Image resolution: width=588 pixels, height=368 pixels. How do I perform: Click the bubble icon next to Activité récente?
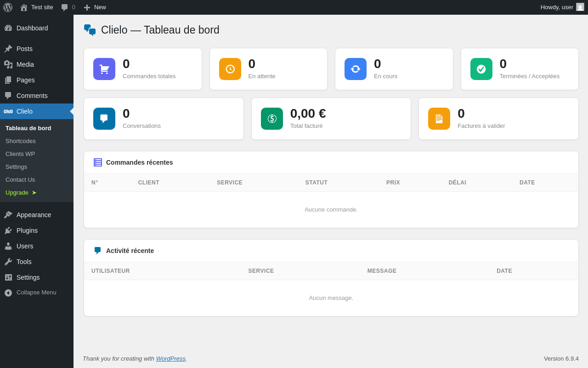(98, 251)
